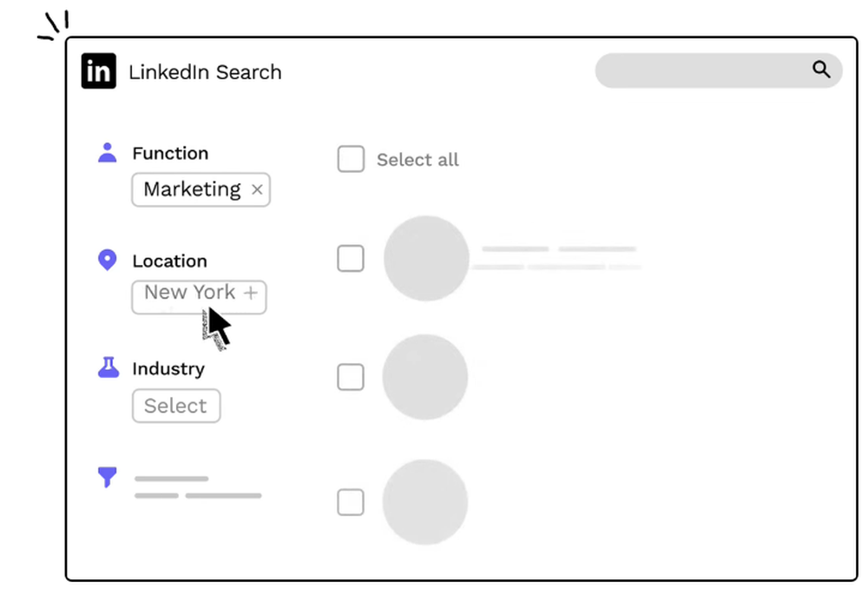Click into the top search field
Screen dimensions: 868x589
point(703,70)
